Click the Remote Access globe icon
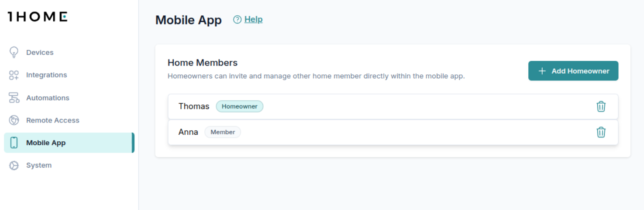644x210 pixels. (x=14, y=120)
